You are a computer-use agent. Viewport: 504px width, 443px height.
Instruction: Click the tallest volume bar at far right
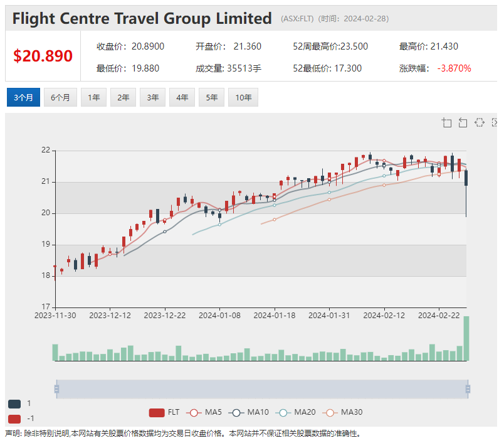click(466, 339)
